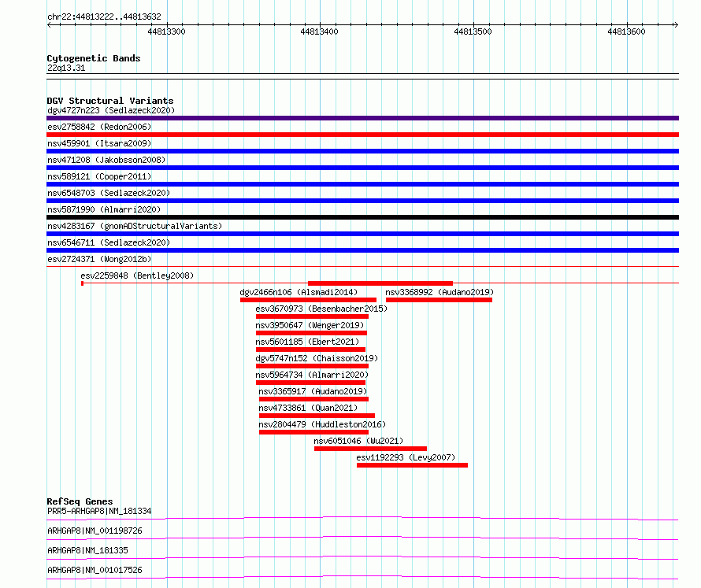Select nsv6546711 (Sedlazeck2020) label
The image size is (701, 588).
(x=109, y=242)
